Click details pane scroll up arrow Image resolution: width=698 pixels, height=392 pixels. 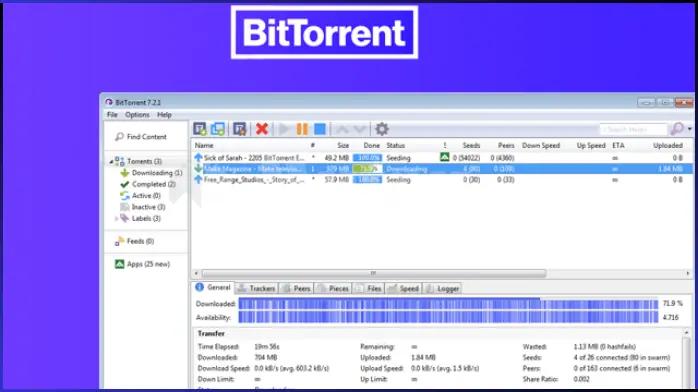pos(686,333)
